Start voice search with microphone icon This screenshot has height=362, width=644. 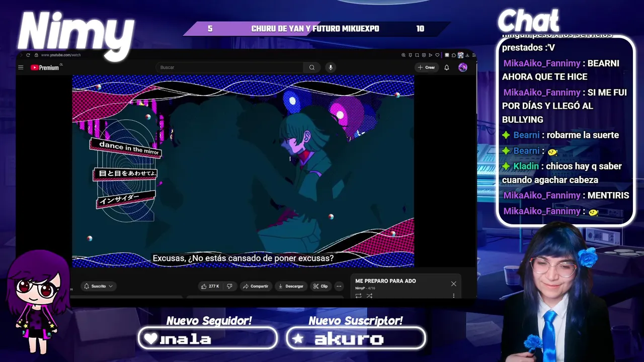pyautogui.click(x=331, y=67)
